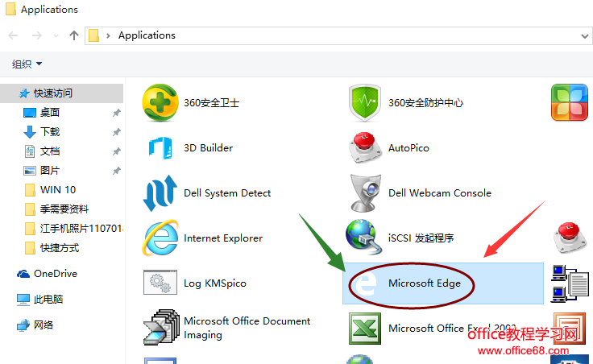
Task: Click the Internet Explorer label
Action: tap(223, 238)
